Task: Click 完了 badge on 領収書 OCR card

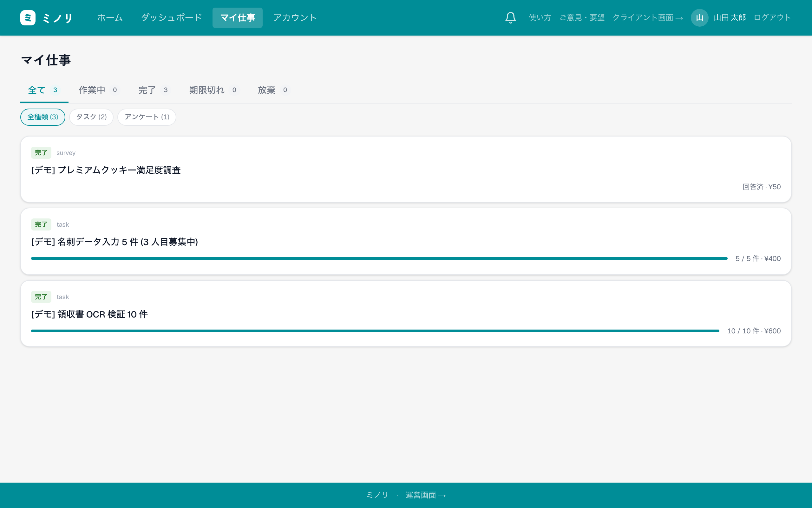Action: point(41,297)
